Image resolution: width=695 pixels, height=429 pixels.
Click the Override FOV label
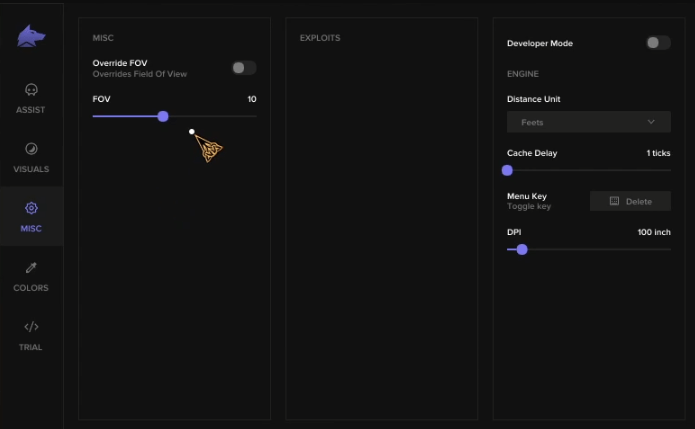[120, 63]
